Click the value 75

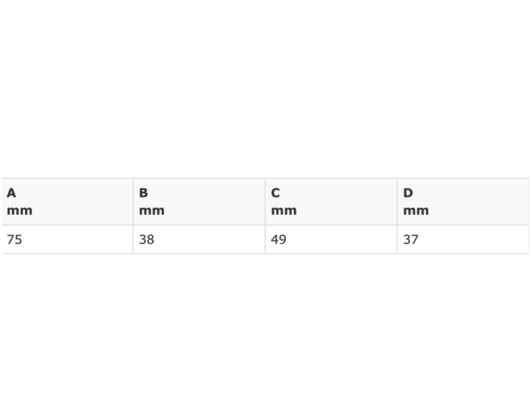(x=14, y=239)
